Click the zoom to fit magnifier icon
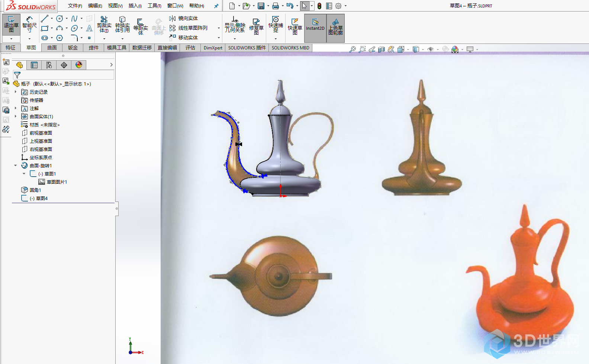589x364 pixels. tap(353, 49)
